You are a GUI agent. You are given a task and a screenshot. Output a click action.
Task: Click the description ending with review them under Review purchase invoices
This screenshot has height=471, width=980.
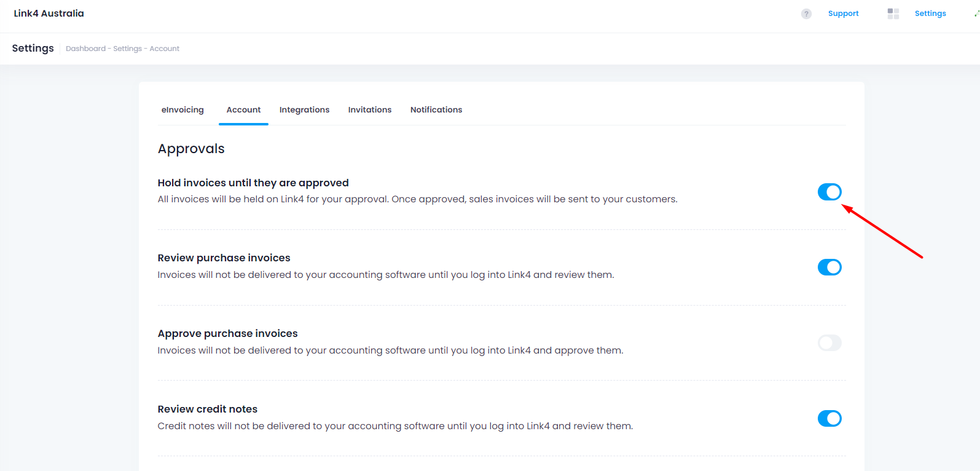tap(386, 275)
